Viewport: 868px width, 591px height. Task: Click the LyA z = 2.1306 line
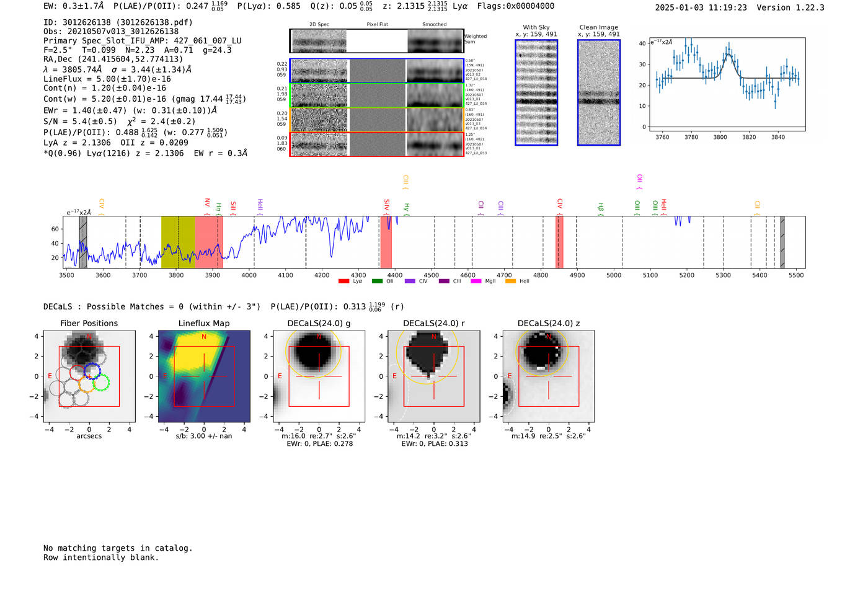pyautogui.click(x=79, y=143)
